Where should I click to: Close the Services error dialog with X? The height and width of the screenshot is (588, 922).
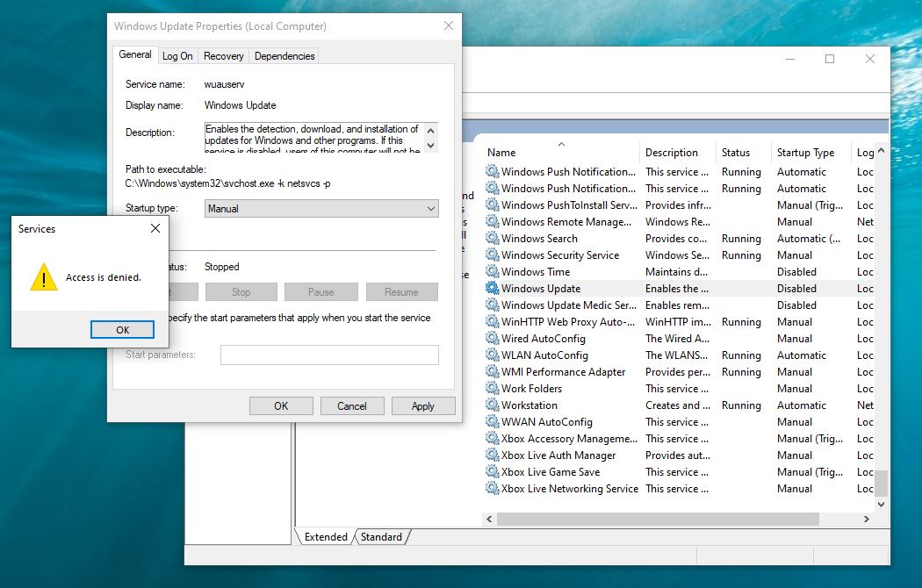coord(155,229)
